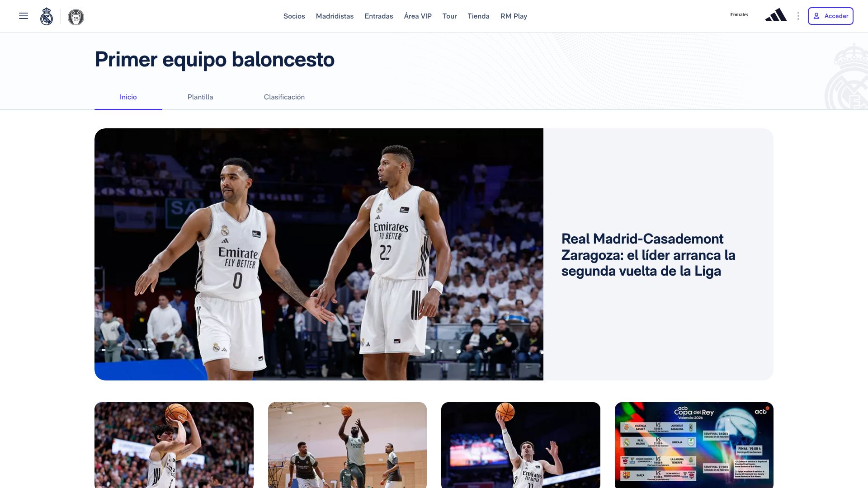Open Tour in the top navigation

pos(449,16)
